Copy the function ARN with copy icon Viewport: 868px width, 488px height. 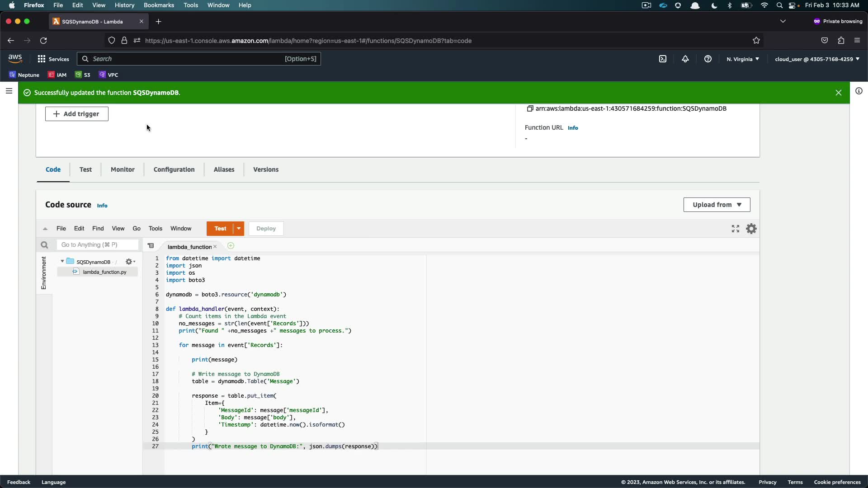coord(530,108)
